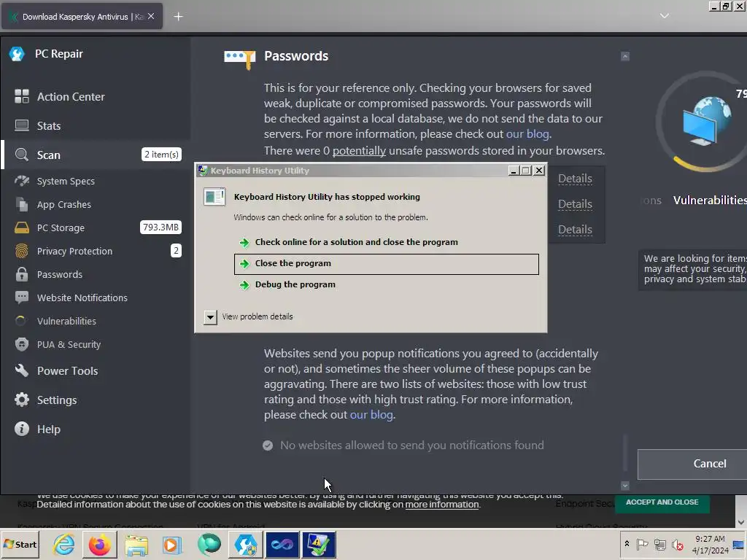Click the Power Tools wrench icon

pyautogui.click(x=21, y=370)
